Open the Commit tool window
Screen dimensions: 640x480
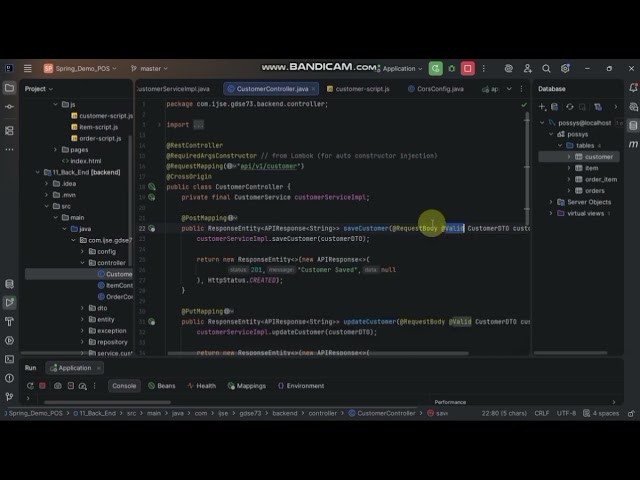[9, 107]
